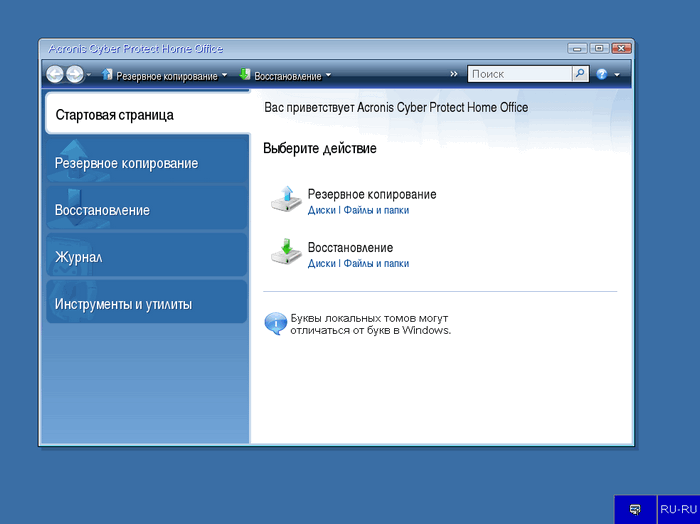Screen dimensions: 700x524
Task: Expand the Восстановление toolbar dropdown arrow
Action: (x=328, y=75)
